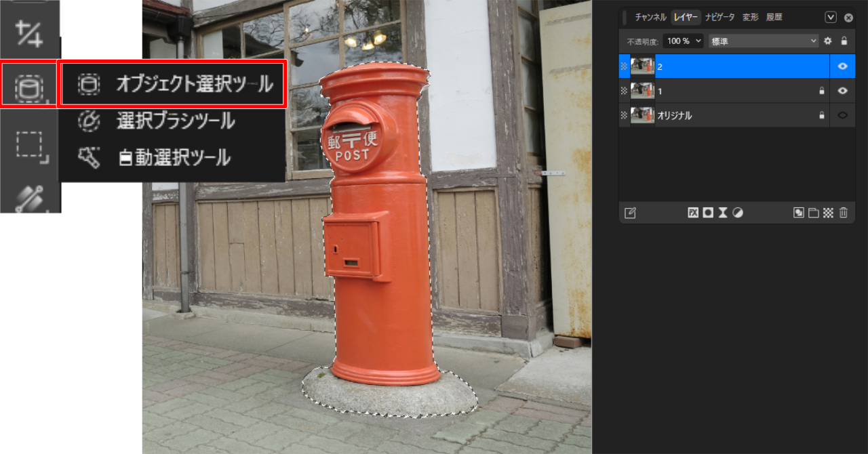868x454 pixels.
Task: Open blend options gear in Layers panel
Action: pyautogui.click(x=828, y=41)
